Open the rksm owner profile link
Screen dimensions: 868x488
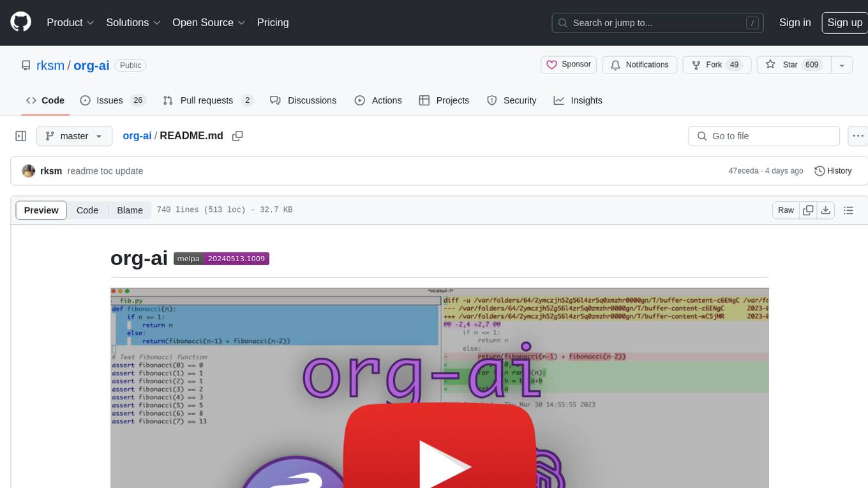49,65
